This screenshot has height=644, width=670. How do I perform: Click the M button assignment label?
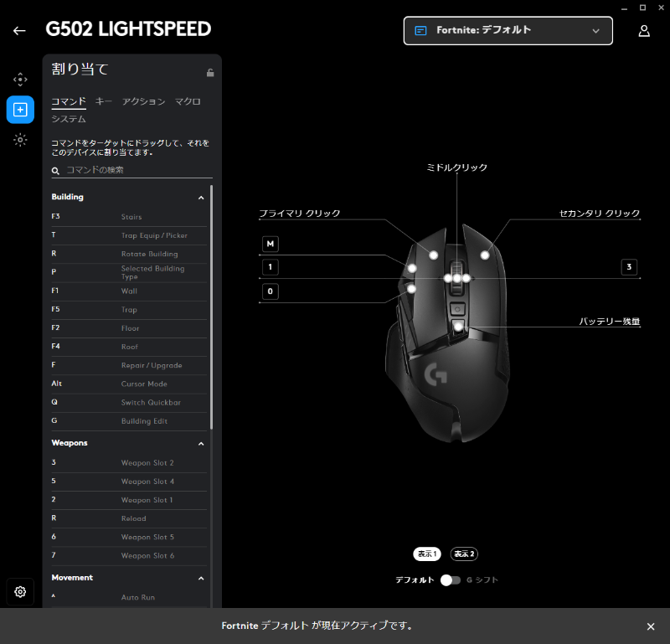click(271, 244)
